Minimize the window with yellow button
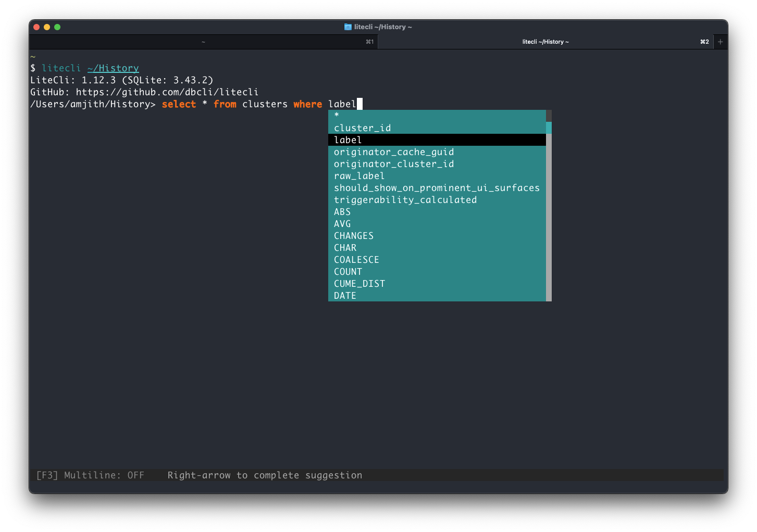757x532 pixels. coord(47,27)
